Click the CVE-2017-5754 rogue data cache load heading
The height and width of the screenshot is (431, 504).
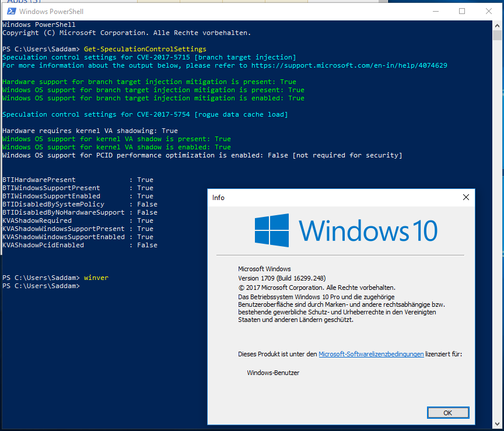(x=145, y=114)
